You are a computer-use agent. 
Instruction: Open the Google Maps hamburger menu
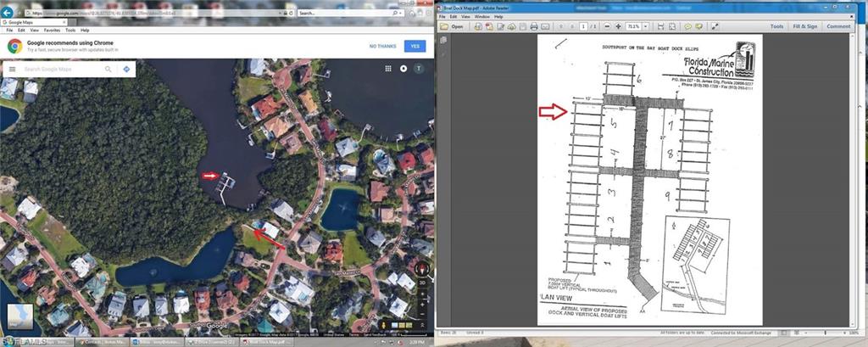tap(12, 70)
